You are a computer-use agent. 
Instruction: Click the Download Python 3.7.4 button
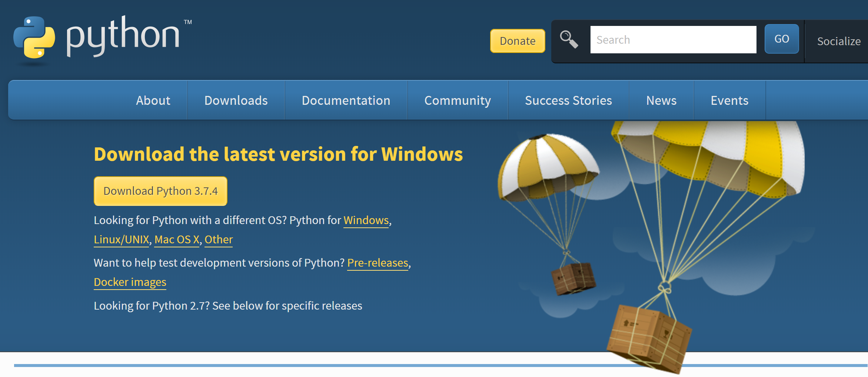point(160,191)
